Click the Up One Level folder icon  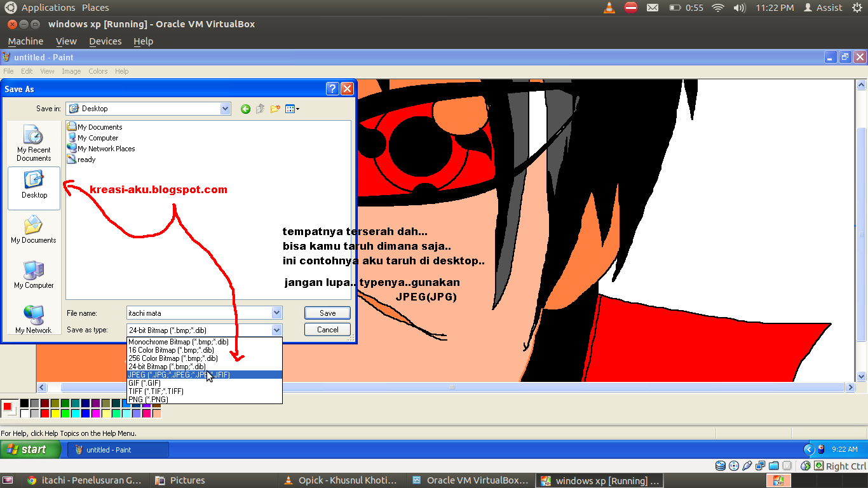[260, 109]
